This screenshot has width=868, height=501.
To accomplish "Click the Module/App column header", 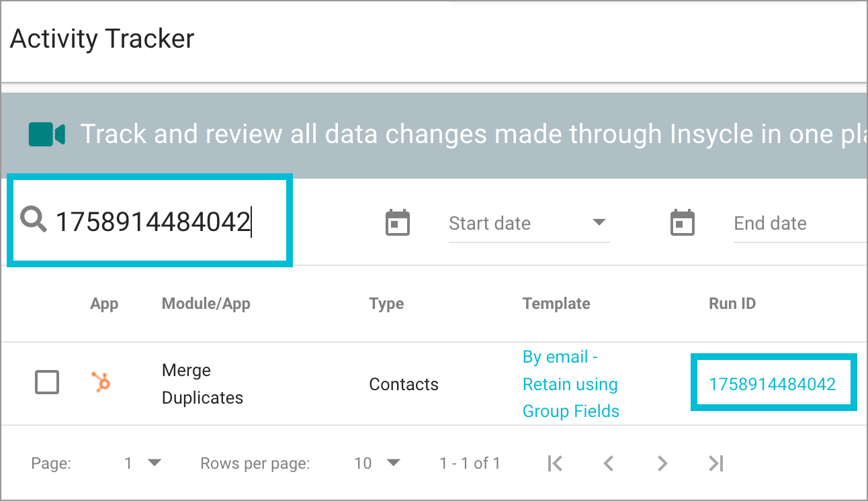I will pyautogui.click(x=206, y=304).
